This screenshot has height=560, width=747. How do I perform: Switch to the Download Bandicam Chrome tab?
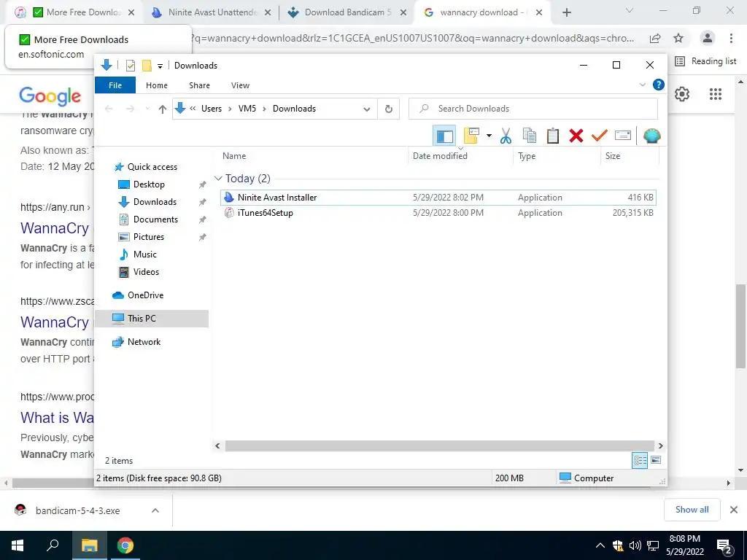[347, 12]
